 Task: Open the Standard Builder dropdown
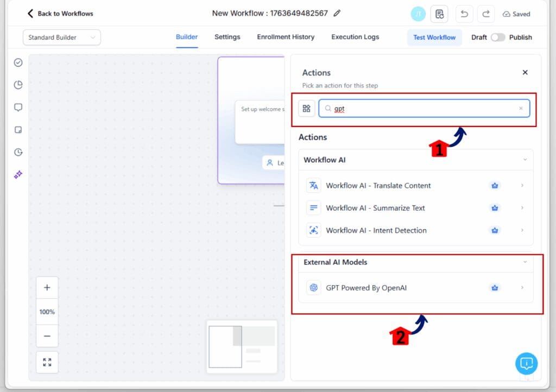[x=61, y=37]
